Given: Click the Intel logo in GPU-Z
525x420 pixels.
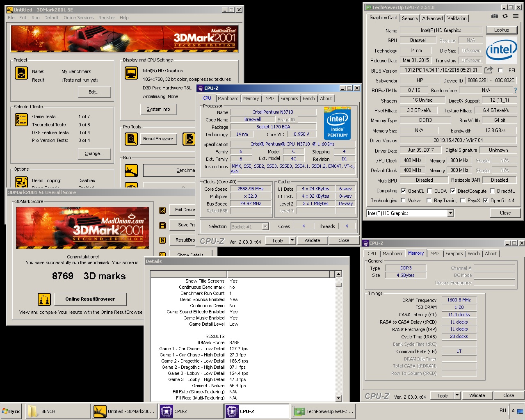Looking at the screenshot, I should 501,50.
